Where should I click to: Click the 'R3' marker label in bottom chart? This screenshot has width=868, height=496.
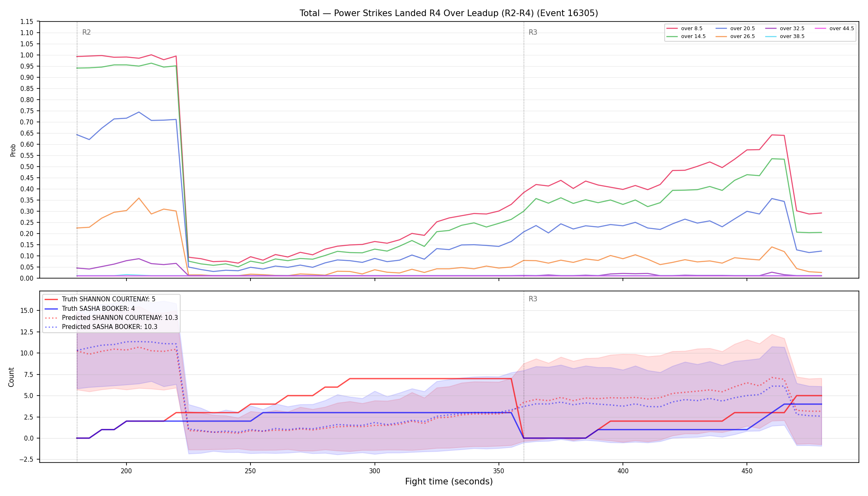[x=533, y=299]
